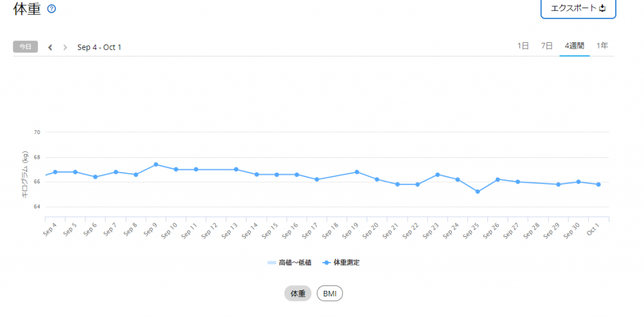Screen dimensions: 644x318
Task: Click the 高値〜低値 legend swatch
Action: [272, 263]
